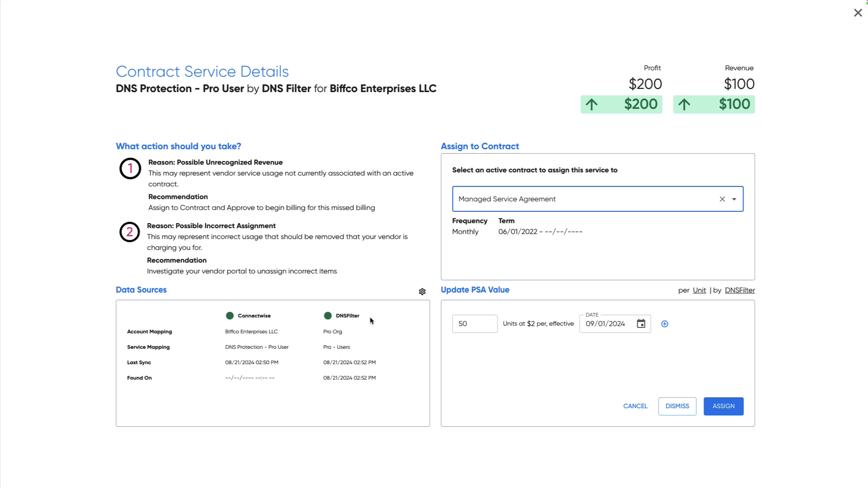
Task: Click the green Profit increase arrow badge
Action: tap(621, 104)
